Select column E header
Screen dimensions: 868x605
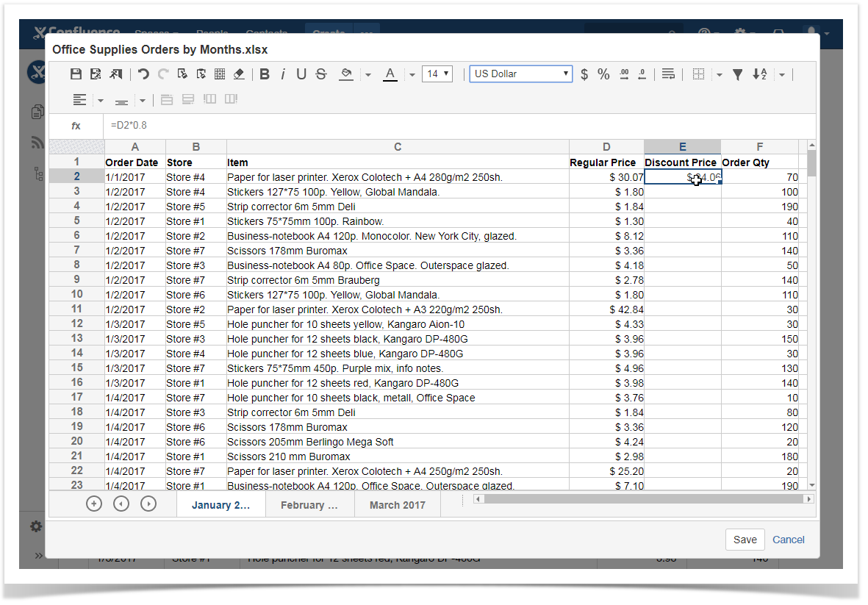pos(683,147)
